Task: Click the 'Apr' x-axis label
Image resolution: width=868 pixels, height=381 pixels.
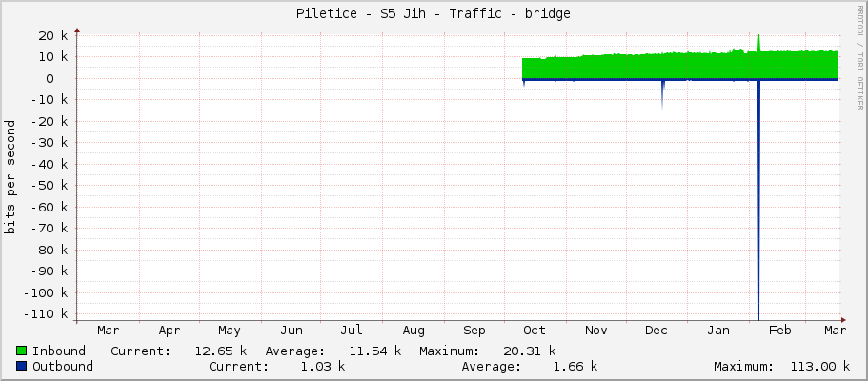Action: pos(170,331)
